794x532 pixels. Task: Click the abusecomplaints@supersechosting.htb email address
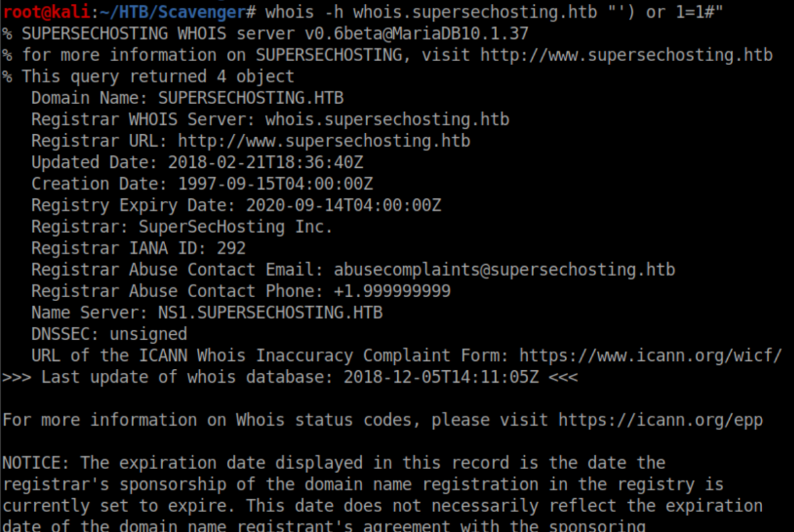(x=504, y=269)
